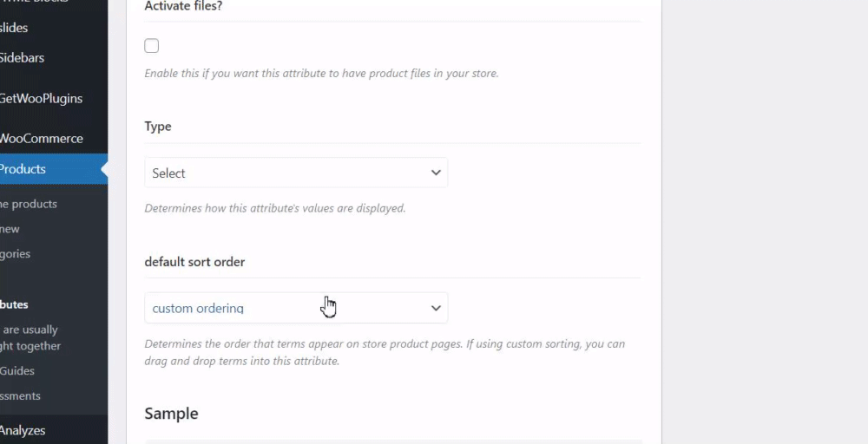Open the Type dropdown showing Select
The width and height of the screenshot is (868, 444).
click(296, 173)
